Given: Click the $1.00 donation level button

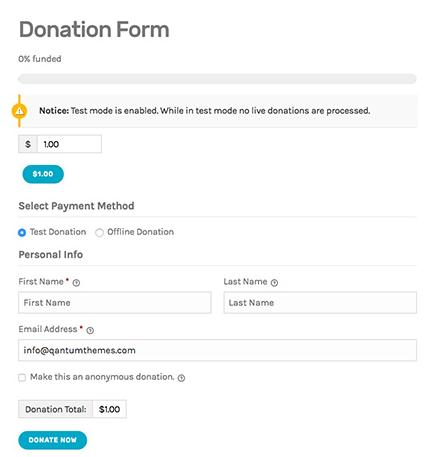Looking at the screenshot, I should point(43,174).
